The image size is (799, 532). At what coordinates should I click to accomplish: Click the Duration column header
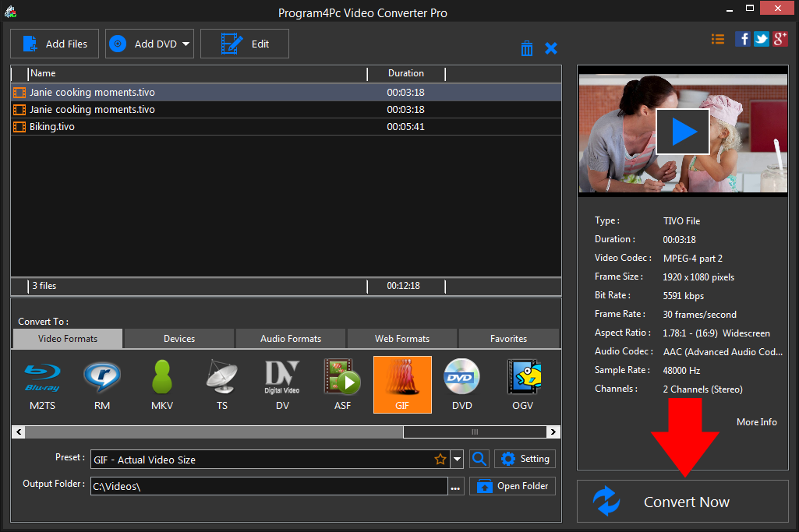click(x=406, y=73)
